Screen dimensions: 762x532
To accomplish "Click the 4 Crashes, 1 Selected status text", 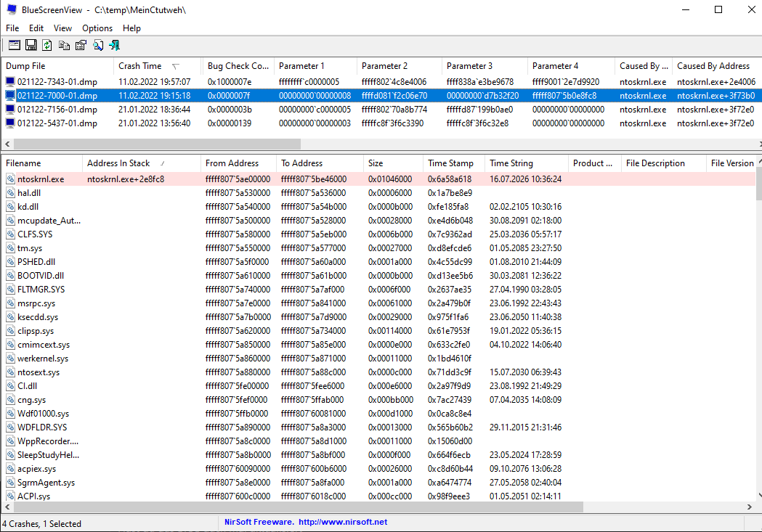I will click(41, 524).
